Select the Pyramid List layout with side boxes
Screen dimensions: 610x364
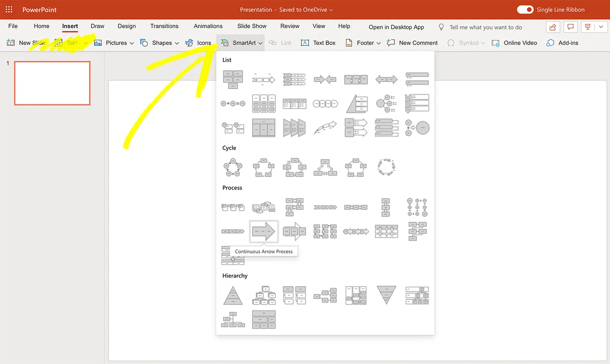(356, 103)
